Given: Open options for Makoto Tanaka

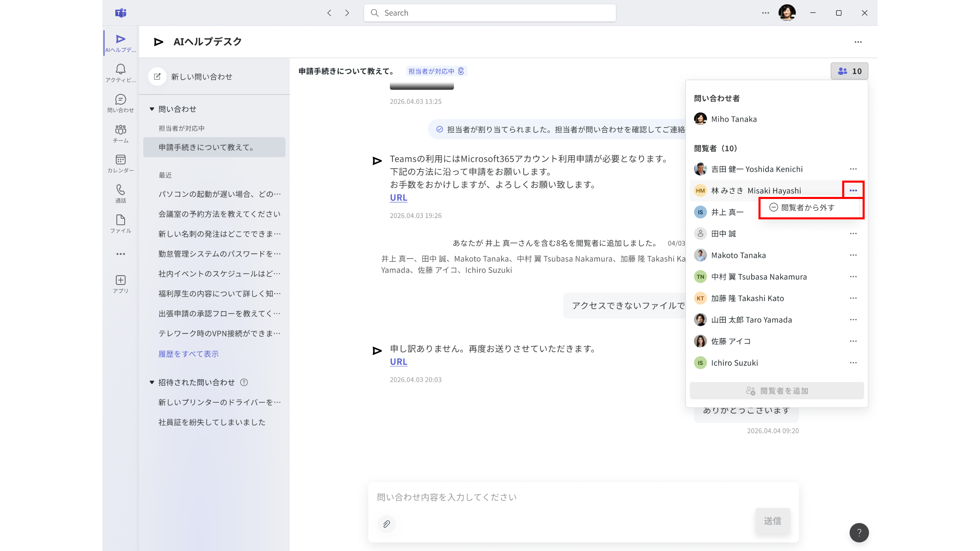Looking at the screenshot, I should click(x=853, y=255).
